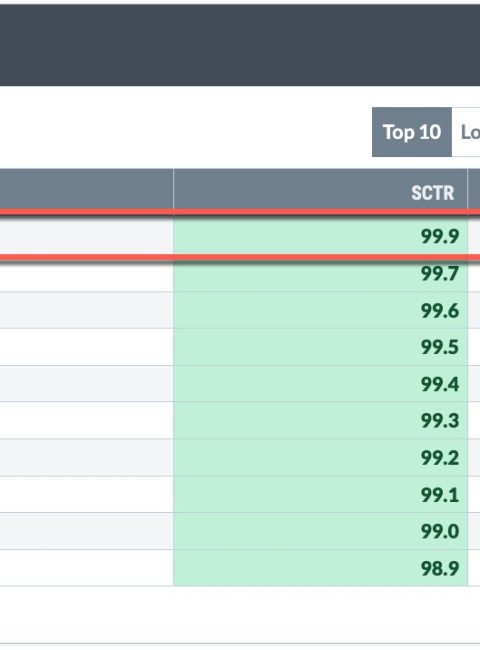Click the dark top banner bar
The image size is (480, 650).
240,45
